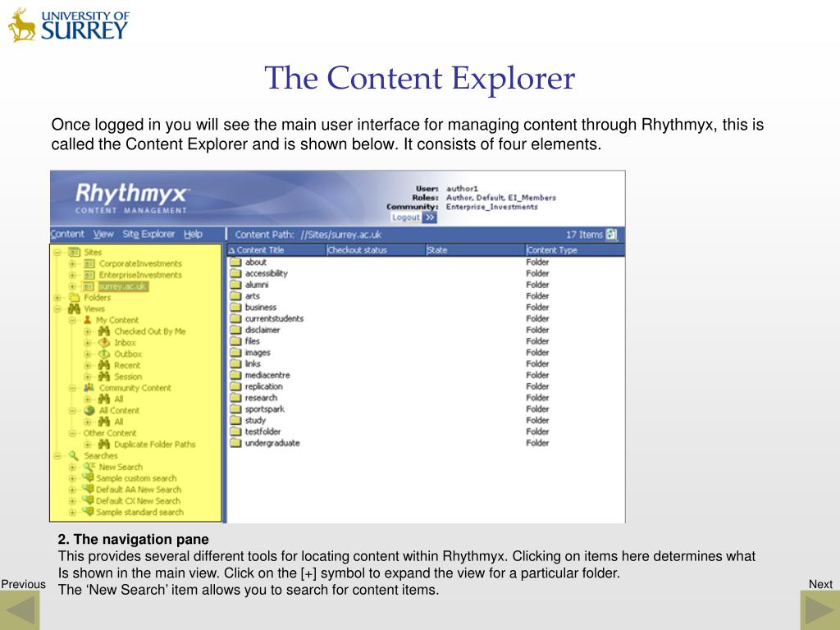Click the 'undergraduate' folder icon
The height and width of the screenshot is (630, 840).
click(235, 443)
